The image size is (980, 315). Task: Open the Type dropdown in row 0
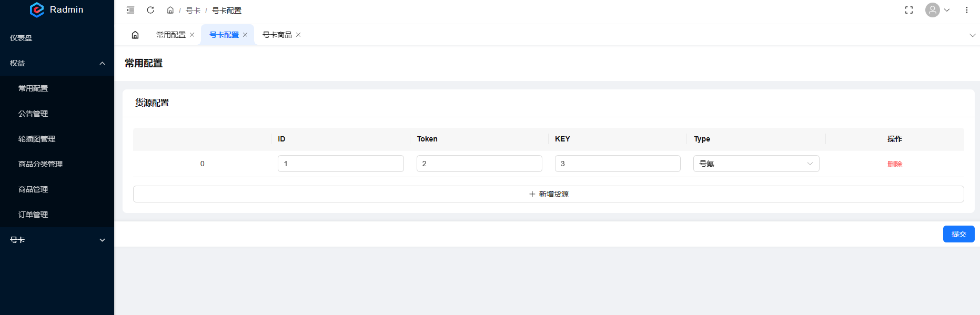pos(756,164)
